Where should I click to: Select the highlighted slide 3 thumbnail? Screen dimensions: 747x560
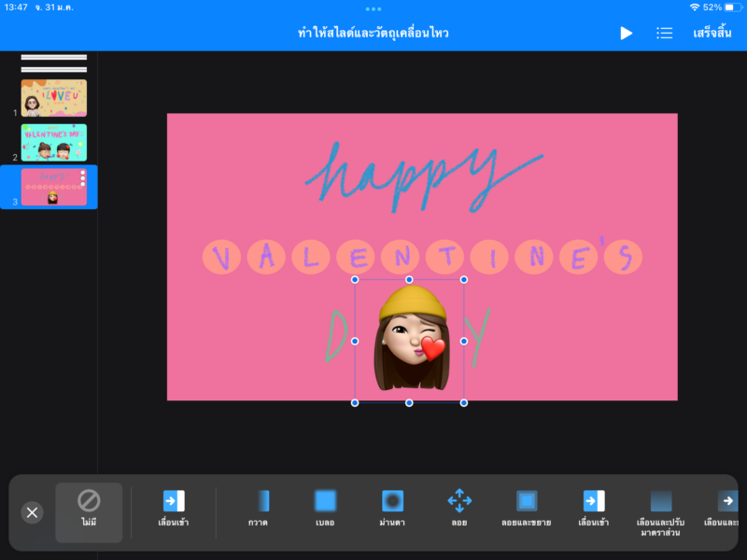pyautogui.click(x=54, y=187)
